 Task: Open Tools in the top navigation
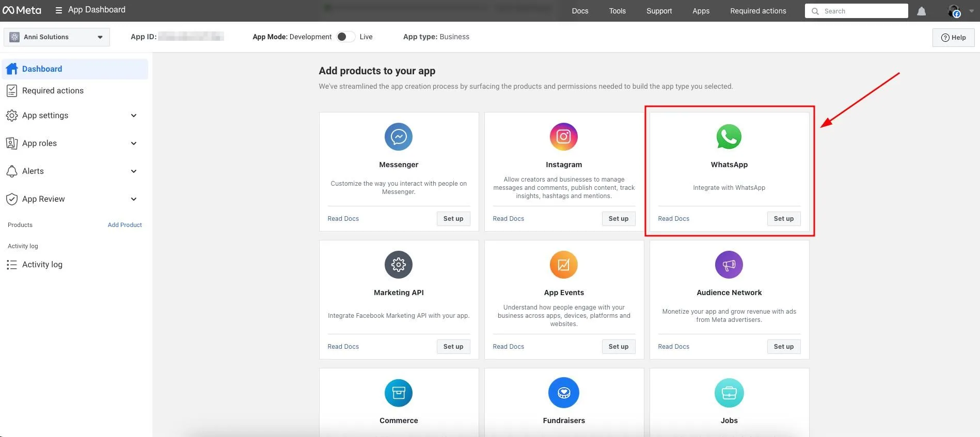[x=618, y=11]
